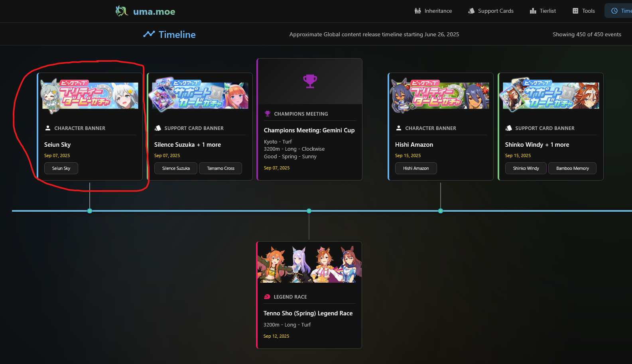Click the timeline dot below Seiun Sky card

point(90,211)
